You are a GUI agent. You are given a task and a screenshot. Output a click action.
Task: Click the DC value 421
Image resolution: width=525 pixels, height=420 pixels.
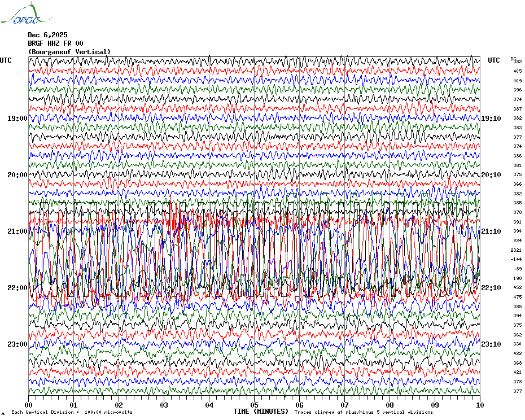click(x=518, y=372)
